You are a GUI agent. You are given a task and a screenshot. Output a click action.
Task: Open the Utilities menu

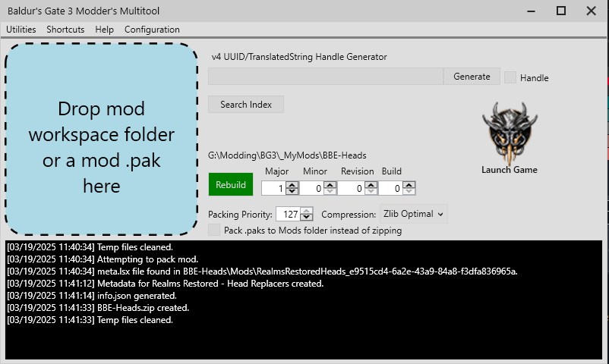[x=21, y=30]
